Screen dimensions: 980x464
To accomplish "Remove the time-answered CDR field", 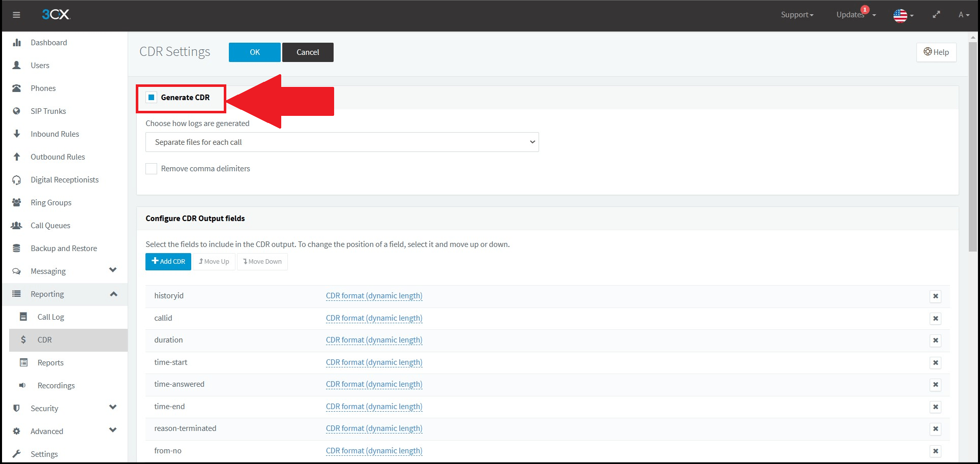I will pos(935,385).
